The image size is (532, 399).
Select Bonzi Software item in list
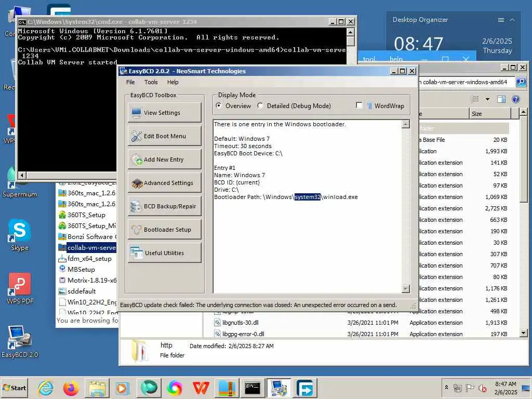[x=87, y=236]
